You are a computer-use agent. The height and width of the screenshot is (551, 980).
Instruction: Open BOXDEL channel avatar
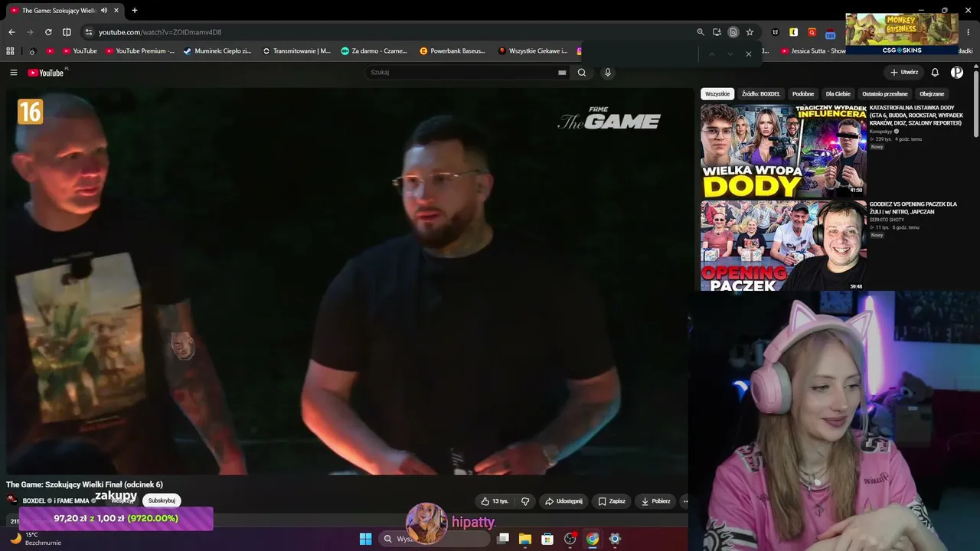(x=12, y=500)
